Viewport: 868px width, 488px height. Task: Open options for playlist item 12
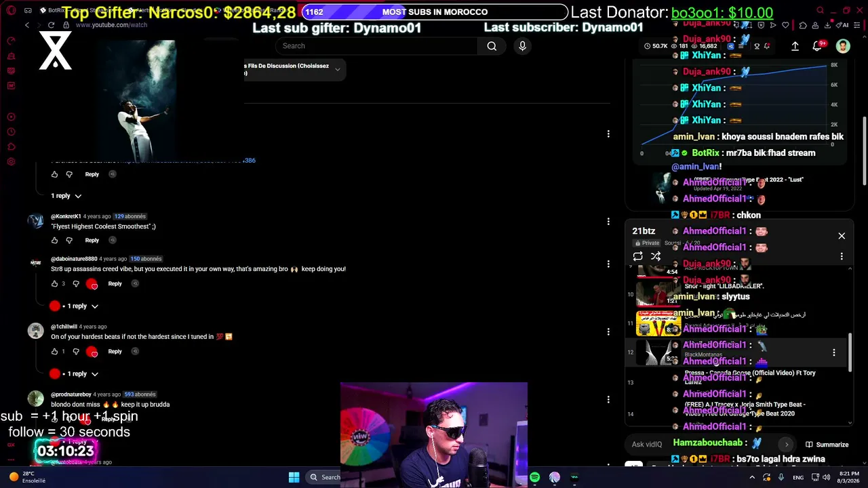tap(834, 352)
